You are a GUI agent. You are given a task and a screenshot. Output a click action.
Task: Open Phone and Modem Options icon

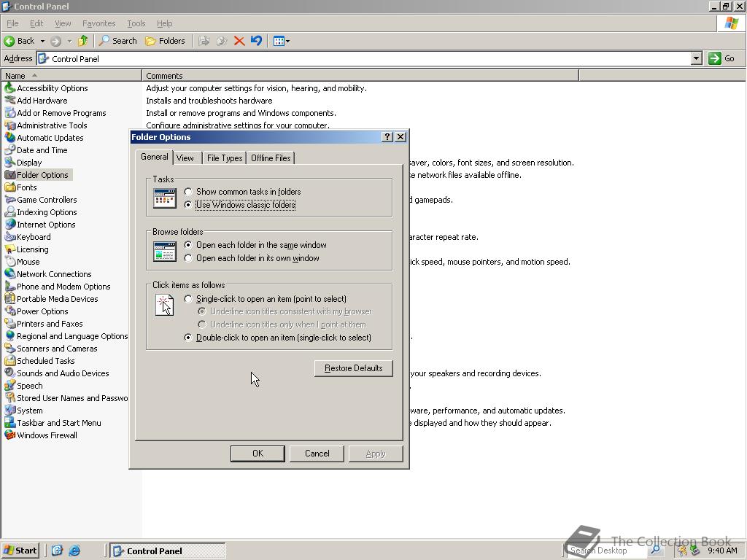pyautogui.click(x=10, y=286)
